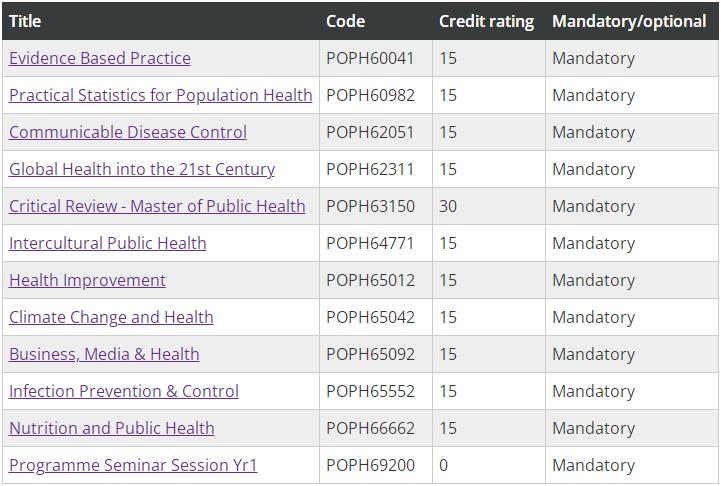The image size is (721, 486).
Task: Click the Mandatory/optional column header
Action: click(629, 21)
